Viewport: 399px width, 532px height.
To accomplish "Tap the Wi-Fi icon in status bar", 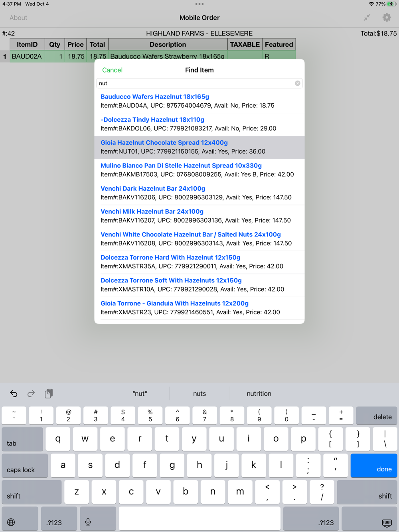I will pyautogui.click(x=371, y=4).
